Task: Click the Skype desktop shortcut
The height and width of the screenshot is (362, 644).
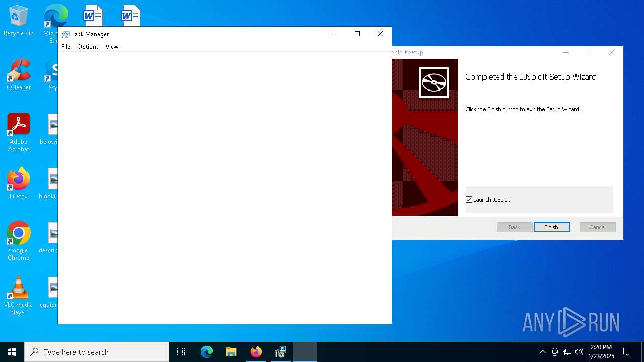Action: [52, 75]
